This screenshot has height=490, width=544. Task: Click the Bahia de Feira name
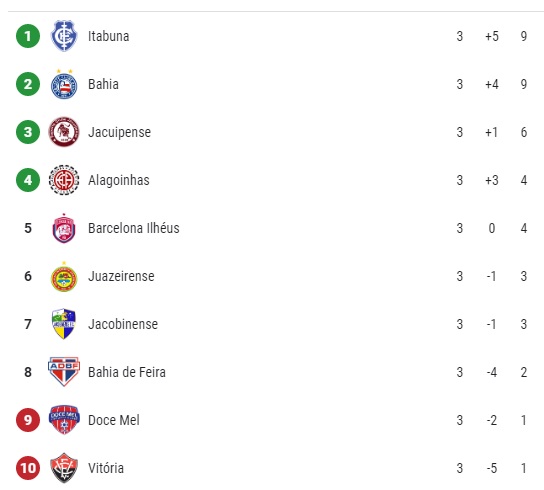point(127,372)
